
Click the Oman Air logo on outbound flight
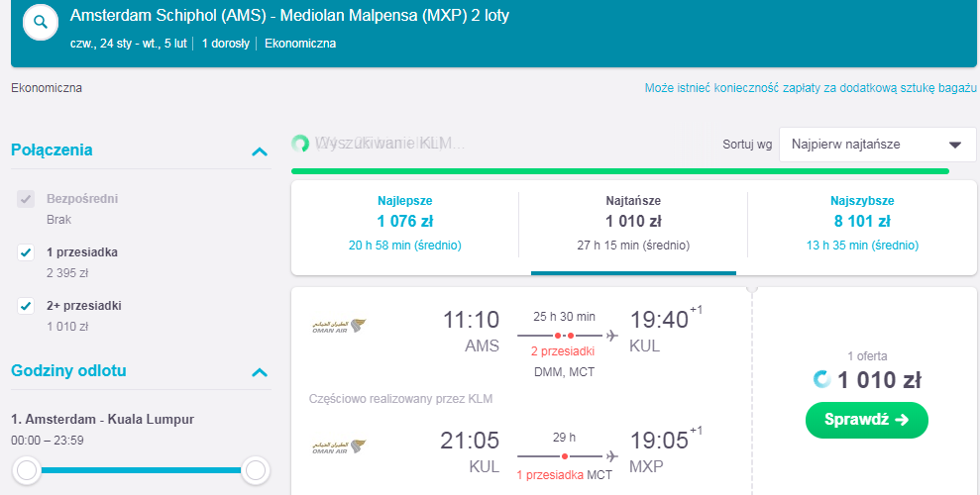click(339, 326)
